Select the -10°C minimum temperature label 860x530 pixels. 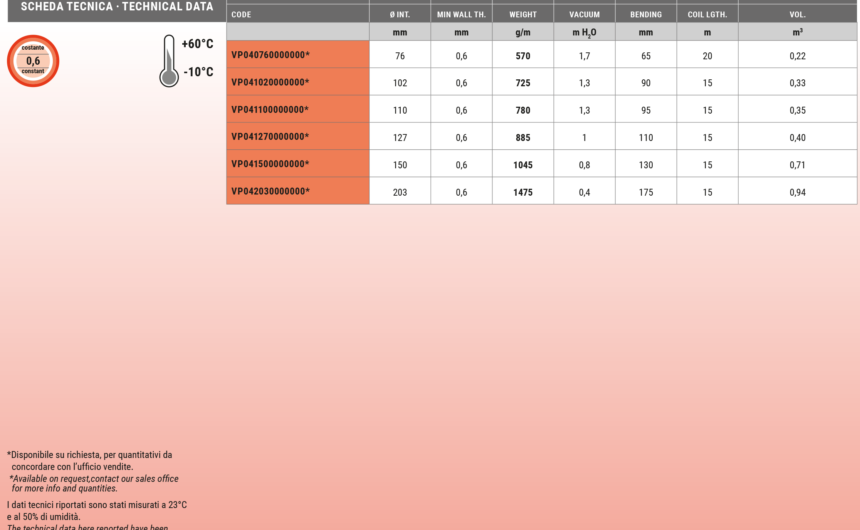click(198, 72)
